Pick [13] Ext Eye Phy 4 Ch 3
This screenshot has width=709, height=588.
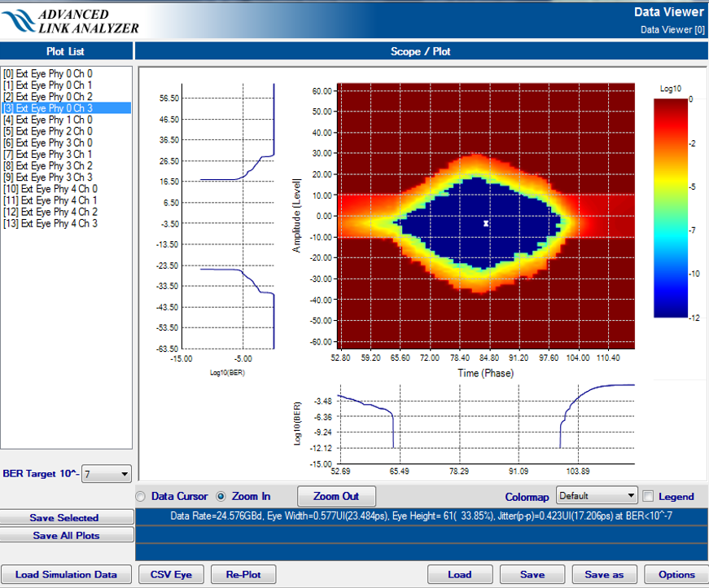coord(50,223)
